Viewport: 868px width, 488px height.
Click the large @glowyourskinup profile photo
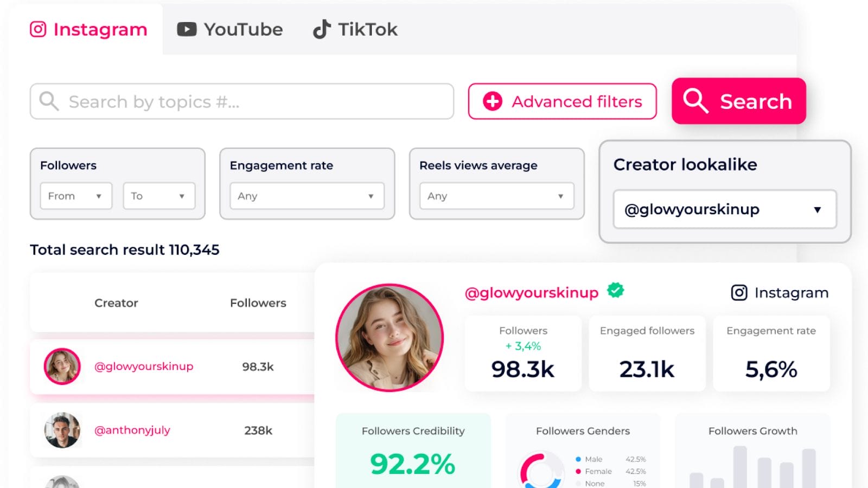tap(390, 337)
